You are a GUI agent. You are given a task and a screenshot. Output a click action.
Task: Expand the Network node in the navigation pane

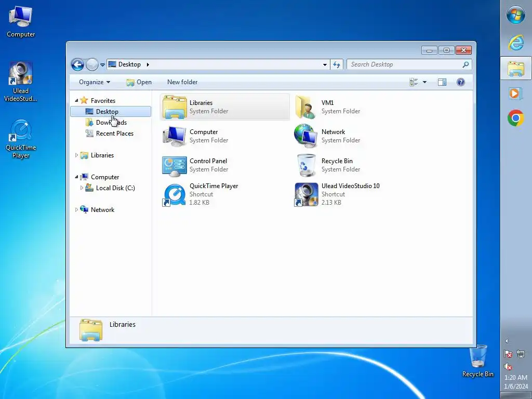tap(76, 210)
